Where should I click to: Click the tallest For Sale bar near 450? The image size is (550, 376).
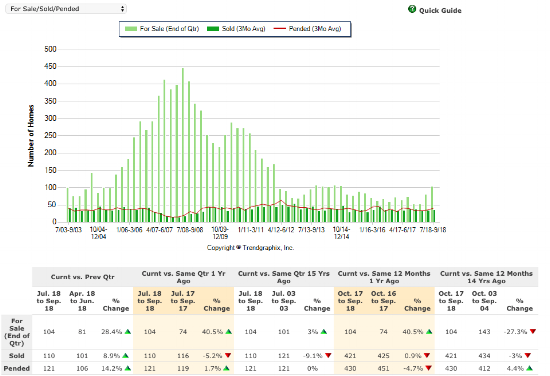(183, 145)
